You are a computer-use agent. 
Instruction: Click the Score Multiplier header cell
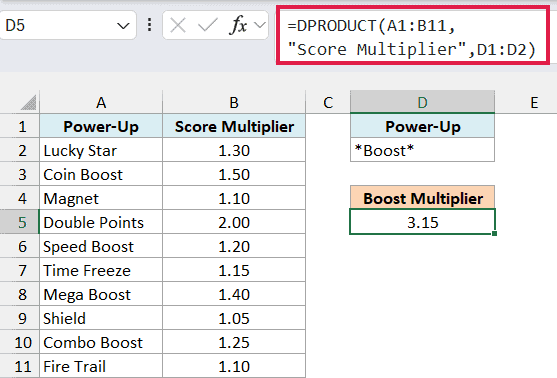[234, 126]
